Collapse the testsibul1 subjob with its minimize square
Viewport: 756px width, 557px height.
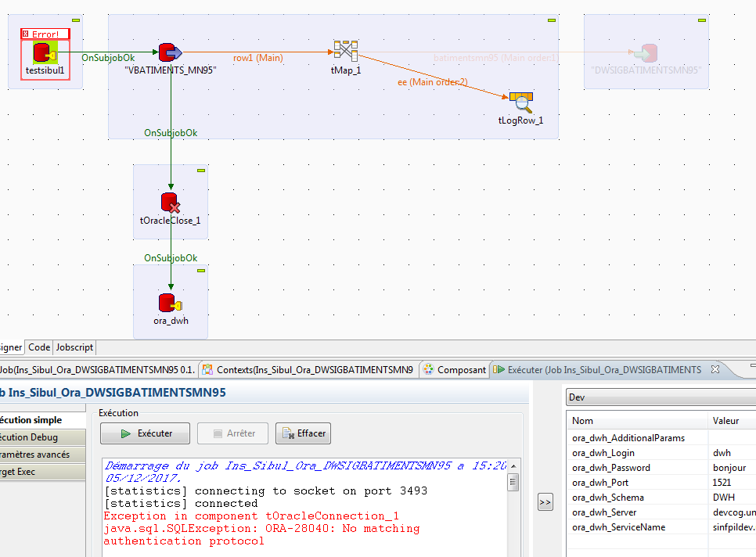point(74,21)
